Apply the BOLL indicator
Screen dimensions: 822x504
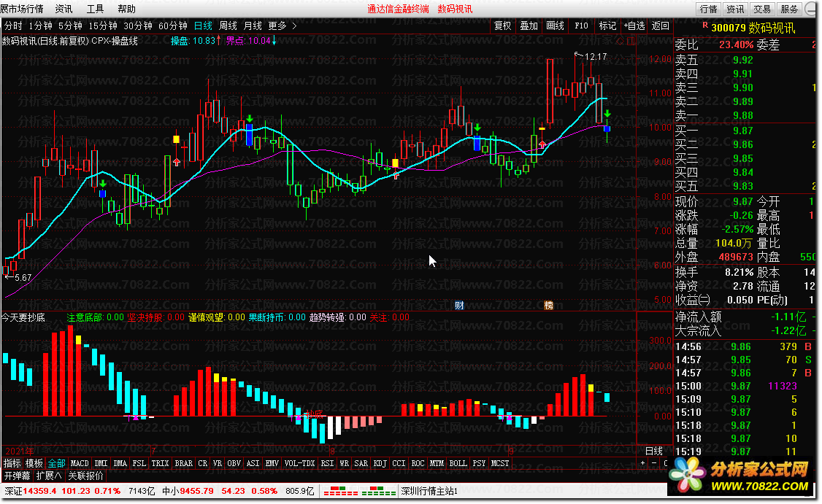click(x=458, y=463)
